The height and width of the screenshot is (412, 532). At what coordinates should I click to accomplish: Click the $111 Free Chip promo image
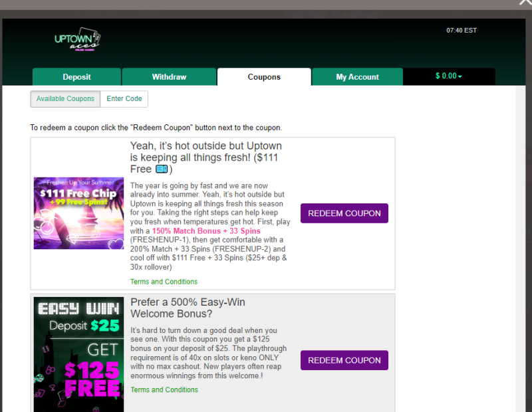(x=78, y=213)
